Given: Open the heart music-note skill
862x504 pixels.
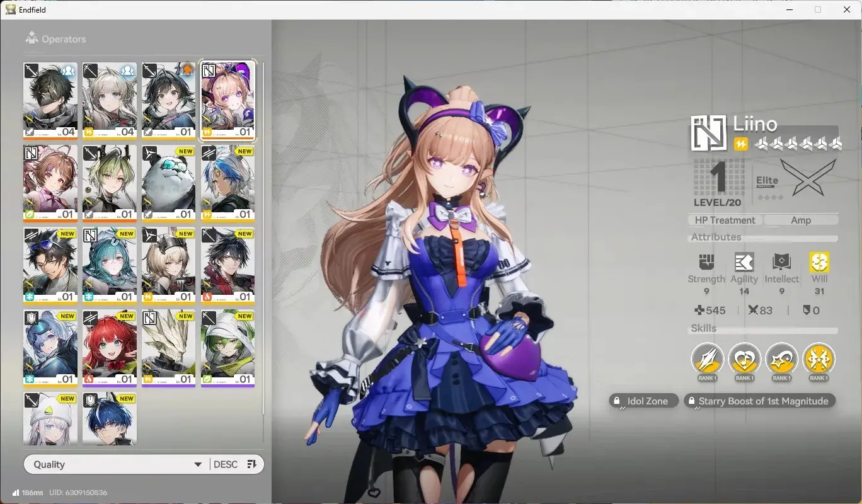Looking at the screenshot, I should pyautogui.click(x=744, y=359).
